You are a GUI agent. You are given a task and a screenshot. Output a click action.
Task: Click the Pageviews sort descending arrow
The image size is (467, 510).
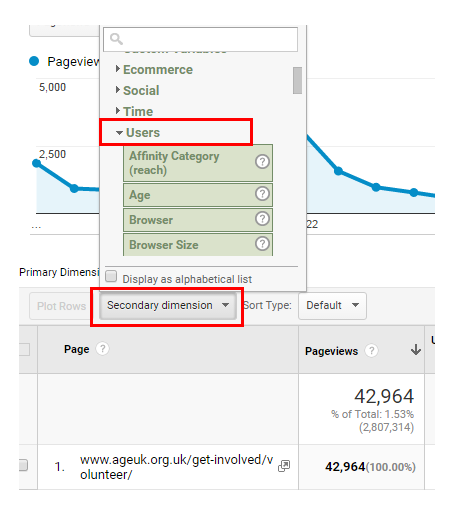(416, 350)
